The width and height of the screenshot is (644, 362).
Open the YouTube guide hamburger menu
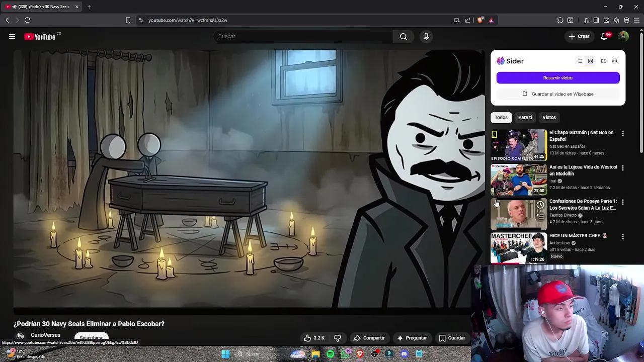12,36
